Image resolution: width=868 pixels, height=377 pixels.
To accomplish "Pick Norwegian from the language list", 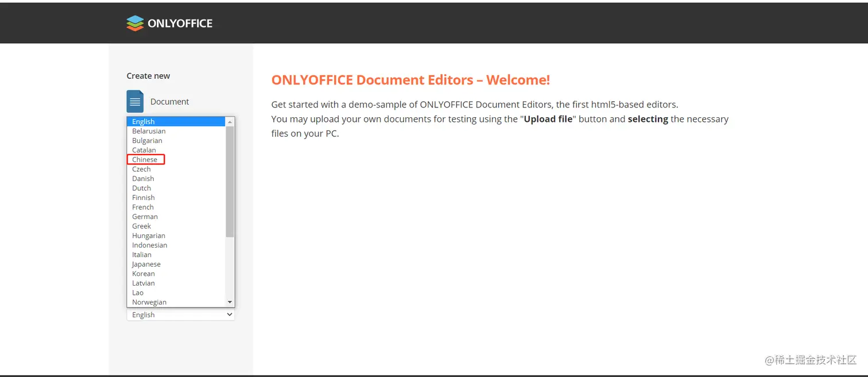I will [x=176, y=302].
